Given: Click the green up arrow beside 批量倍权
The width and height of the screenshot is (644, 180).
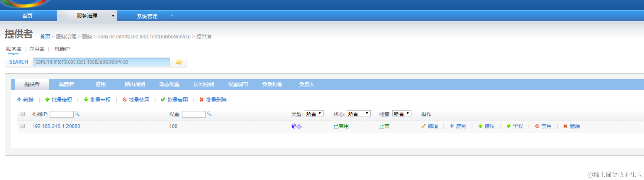Looking at the screenshot, I should (x=47, y=100).
